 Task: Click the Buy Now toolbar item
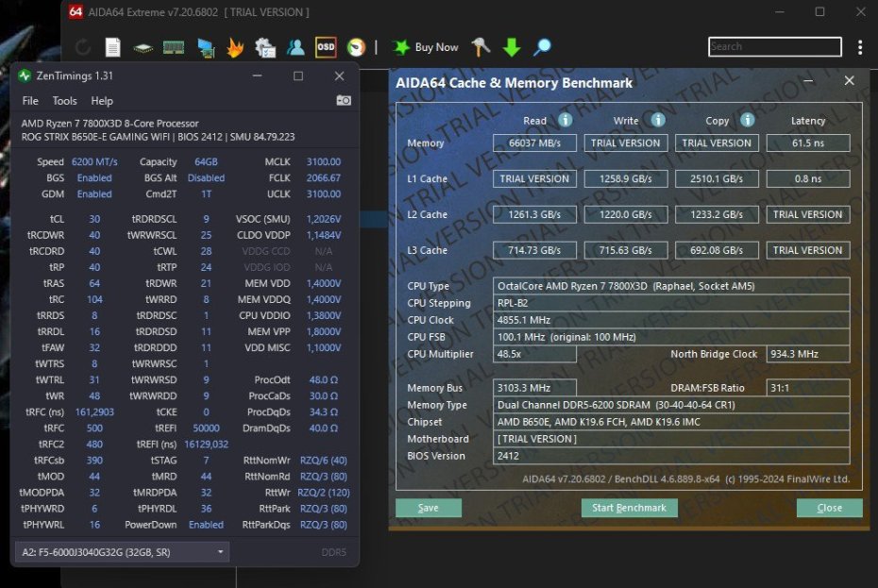click(x=426, y=47)
